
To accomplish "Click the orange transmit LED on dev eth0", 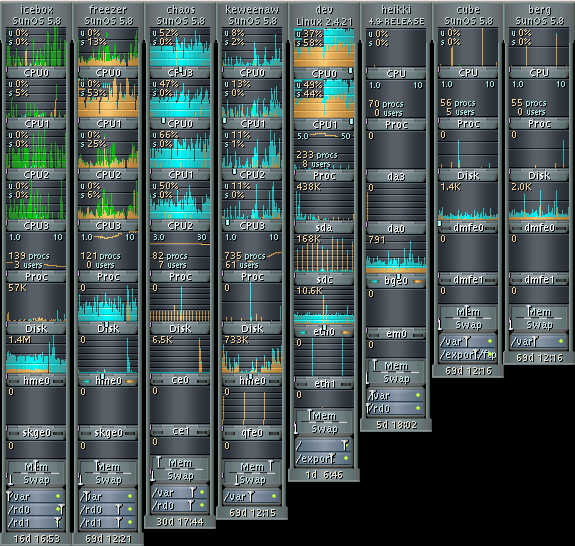I will click(346, 332).
